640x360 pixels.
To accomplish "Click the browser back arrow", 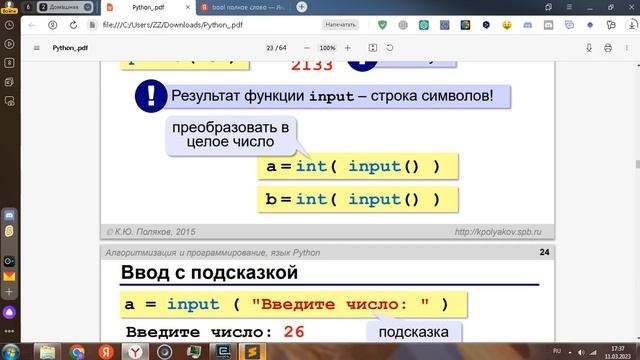I will pyautogui.click(x=32, y=25).
